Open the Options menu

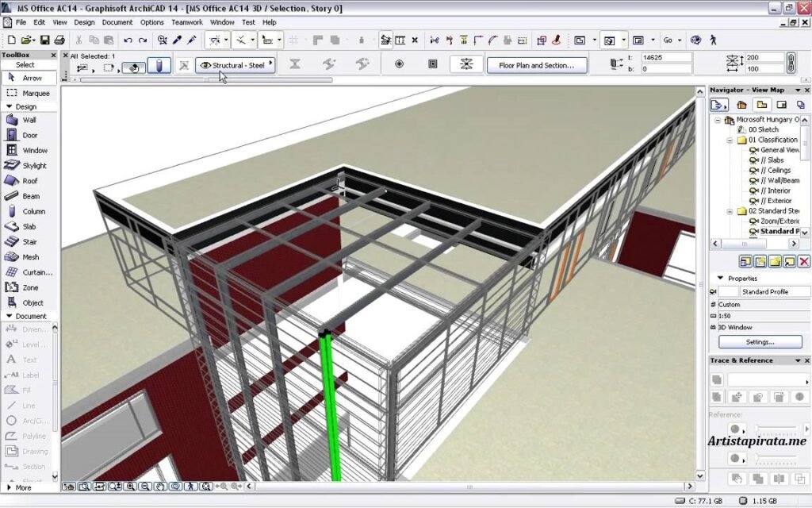[152, 22]
